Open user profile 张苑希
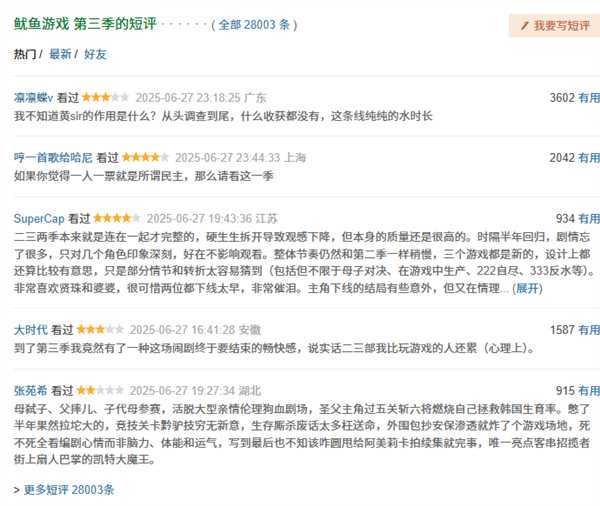This screenshot has width=600, height=506. 29,390
